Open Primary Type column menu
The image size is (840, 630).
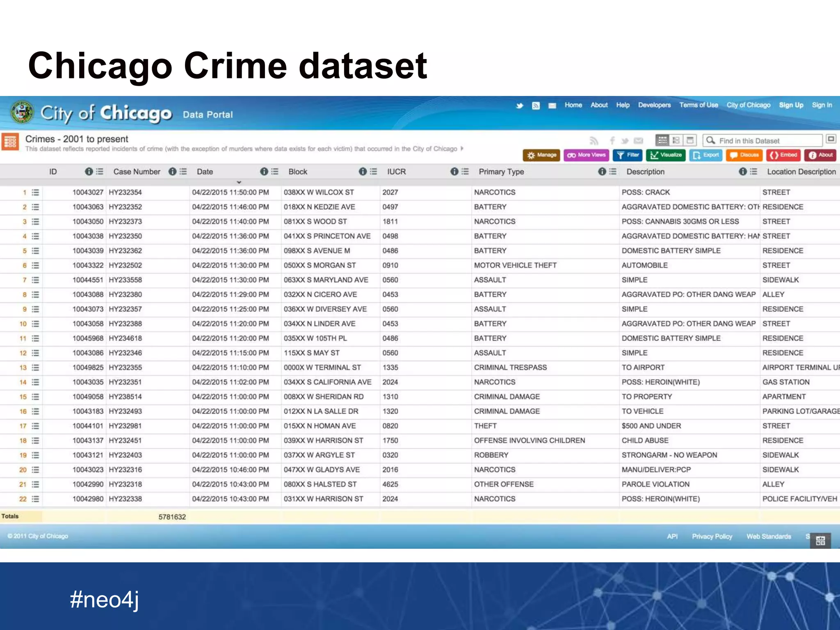(613, 171)
